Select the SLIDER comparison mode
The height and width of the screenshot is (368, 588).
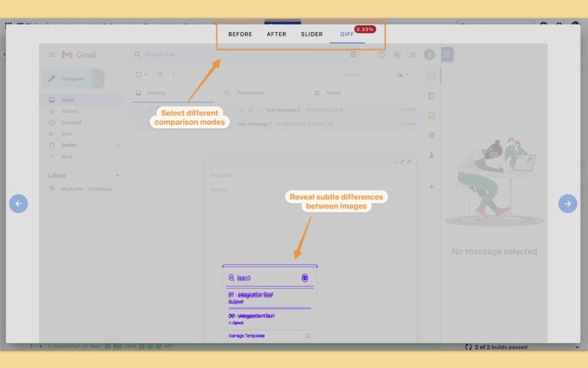pyautogui.click(x=311, y=34)
